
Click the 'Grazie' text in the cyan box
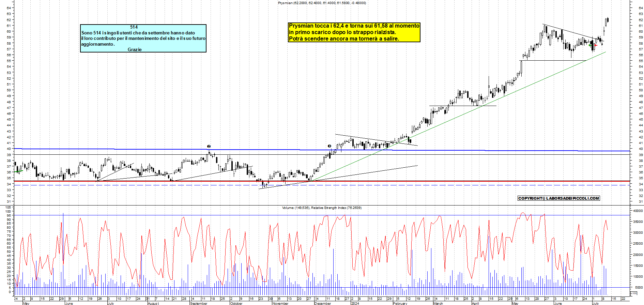coord(135,49)
